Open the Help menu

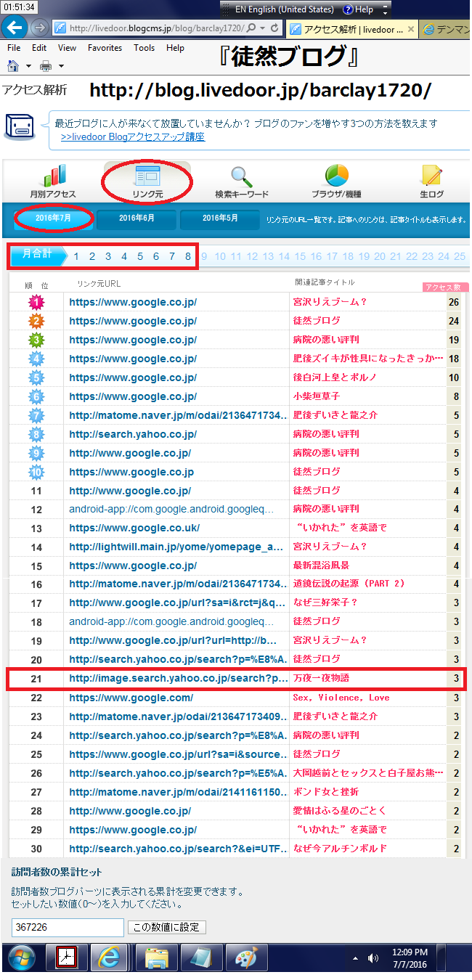(175, 48)
